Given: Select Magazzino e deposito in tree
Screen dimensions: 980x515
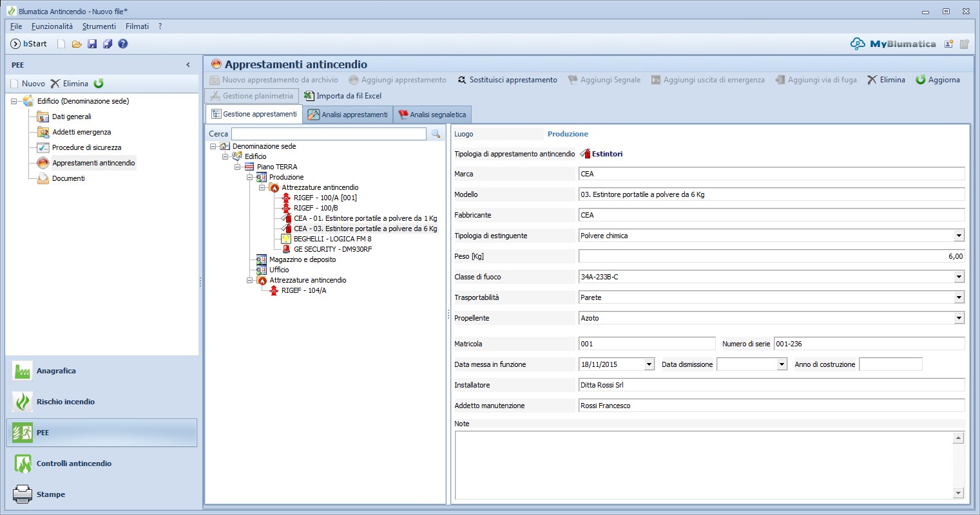Looking at the screenshot, I should click(x=302, y=259).
